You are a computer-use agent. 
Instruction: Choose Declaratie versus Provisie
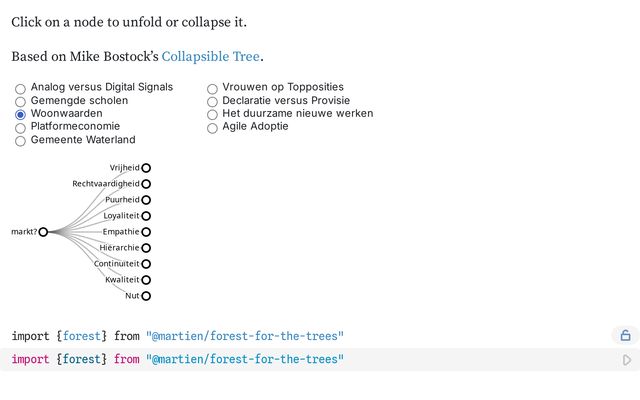(x=212, y=101)
